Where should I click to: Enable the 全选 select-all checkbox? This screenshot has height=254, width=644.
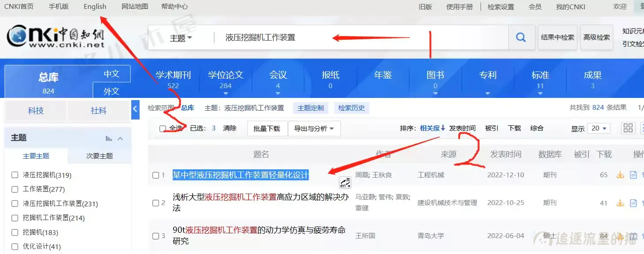(163, 128)
